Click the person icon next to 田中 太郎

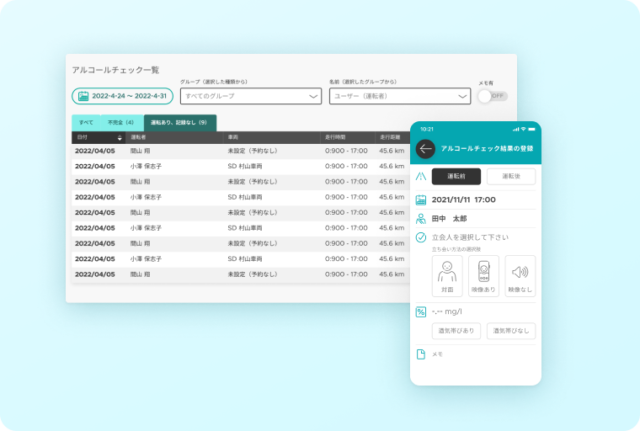(x=421, y=218)
